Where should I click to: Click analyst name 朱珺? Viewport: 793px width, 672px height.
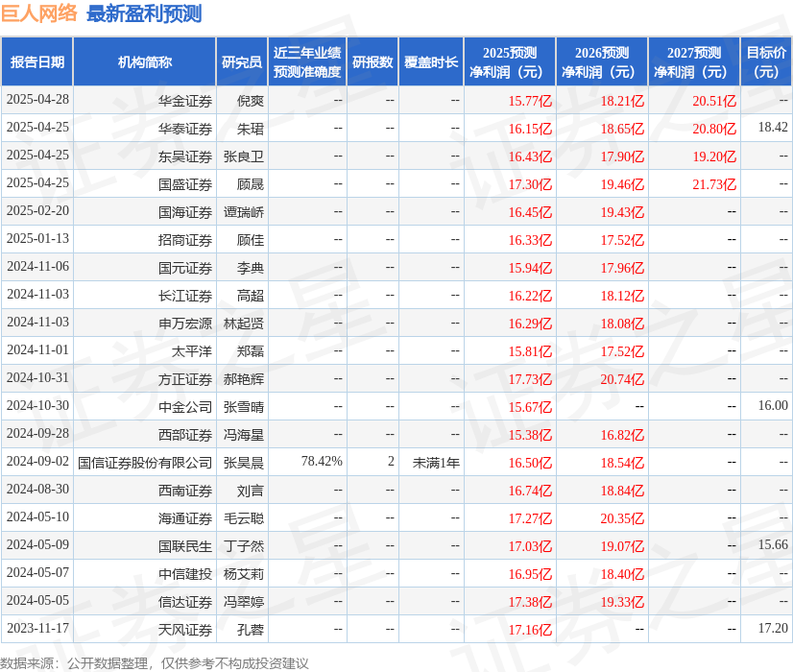click(x=251, y=129)
